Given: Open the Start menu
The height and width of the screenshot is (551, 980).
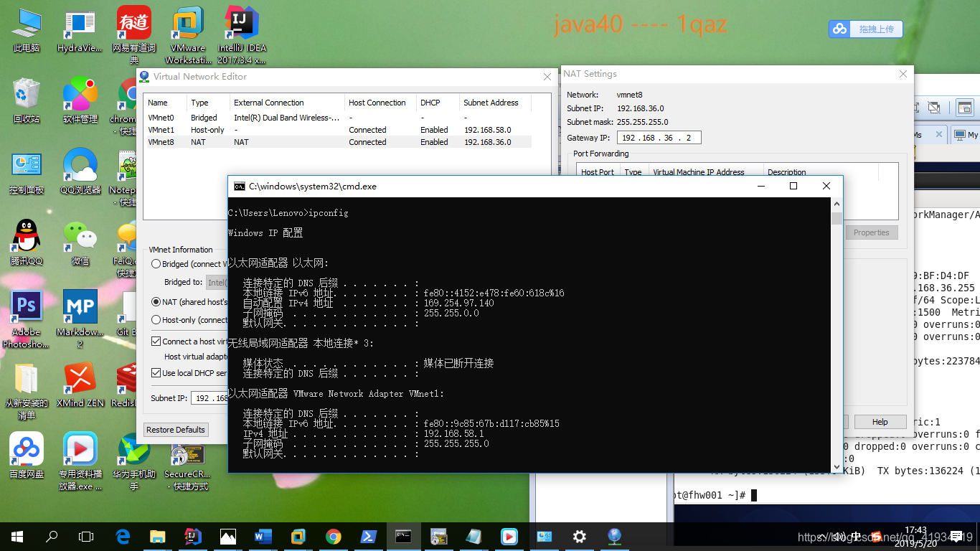Looking at the screenshot, I should tap(17, 537).
